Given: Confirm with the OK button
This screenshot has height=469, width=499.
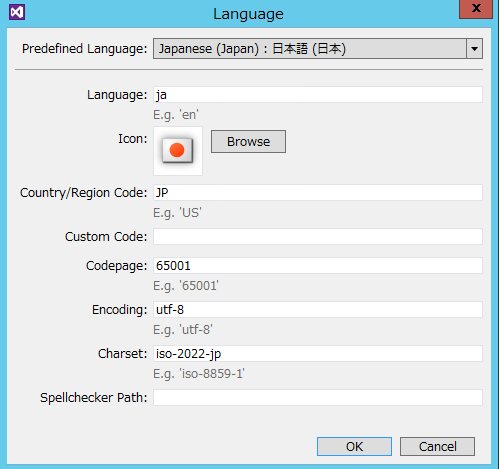Looking at the screenshot, I should 354,446.
